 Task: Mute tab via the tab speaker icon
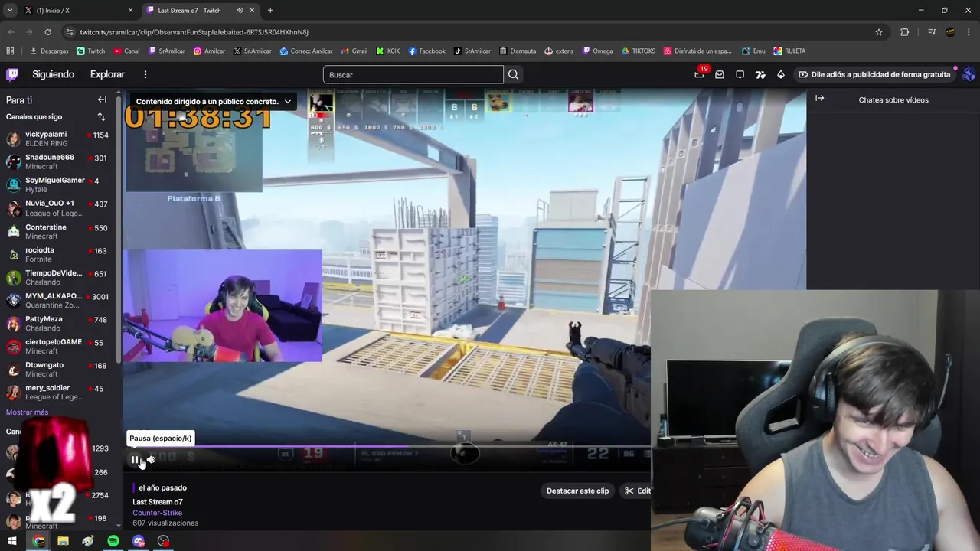(240, 11)
